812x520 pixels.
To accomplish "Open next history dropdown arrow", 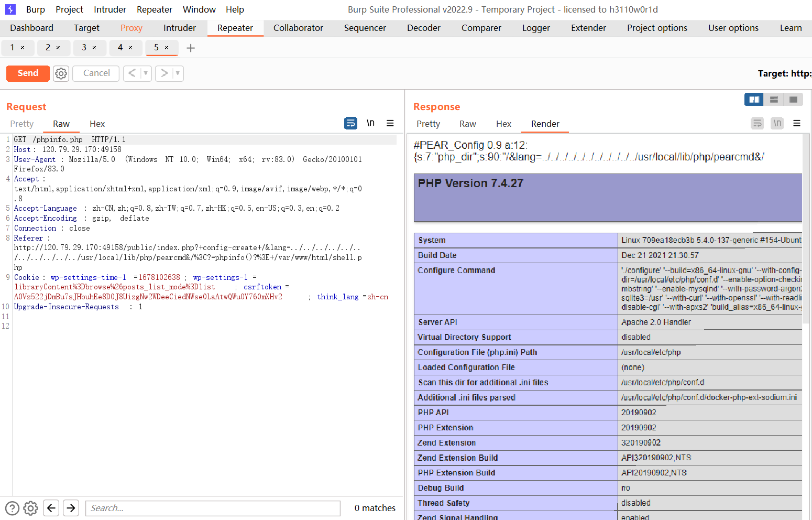I will coord(178,73).
